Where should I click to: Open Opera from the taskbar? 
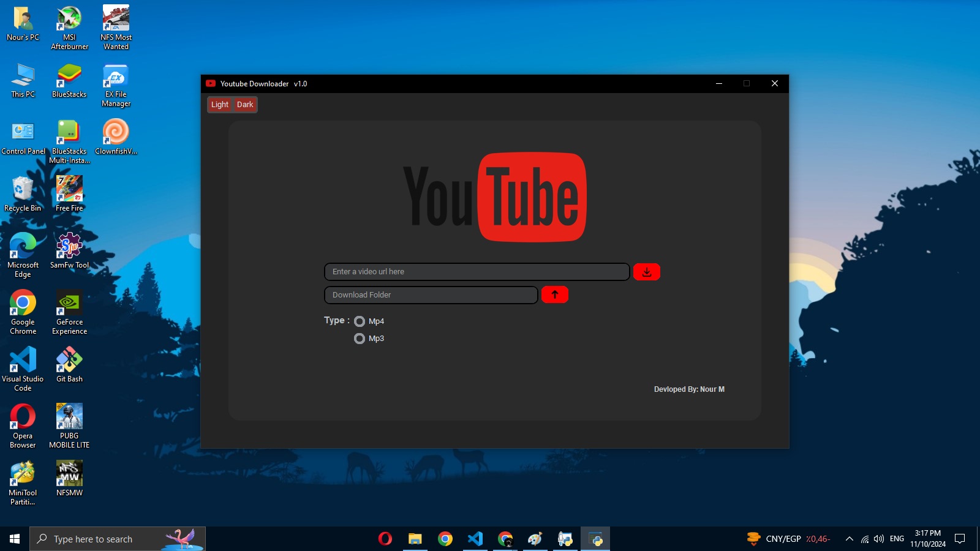coord(385,539)
